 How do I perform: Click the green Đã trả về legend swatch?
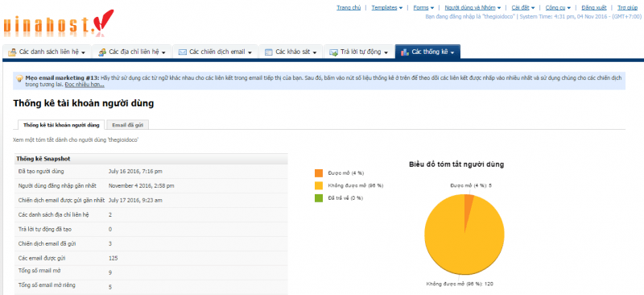319,198
